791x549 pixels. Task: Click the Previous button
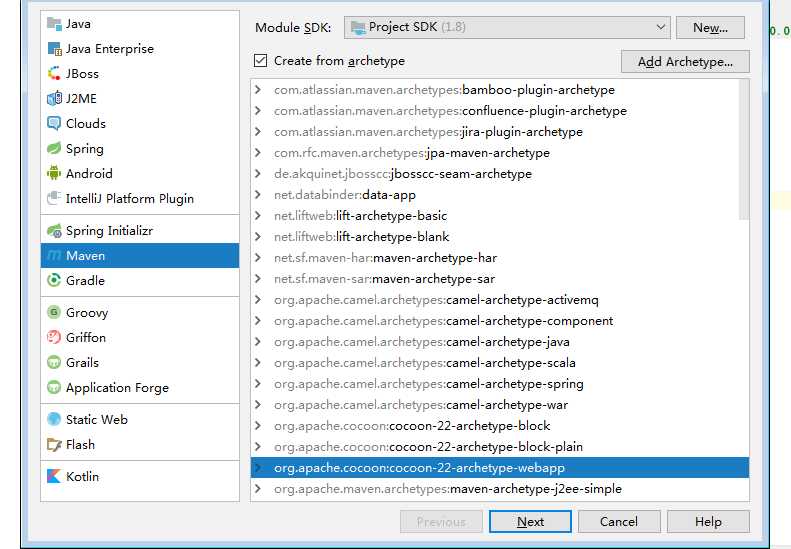[x=441, y=522]
